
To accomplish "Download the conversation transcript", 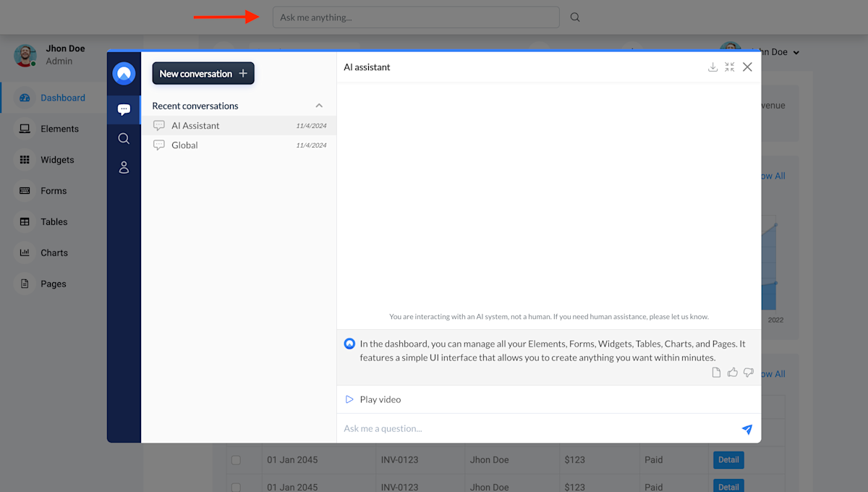I will (x=713, y=67).
